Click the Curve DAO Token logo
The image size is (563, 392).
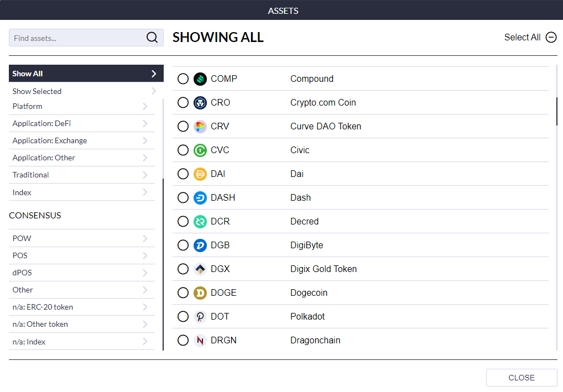tap(200, 127)
